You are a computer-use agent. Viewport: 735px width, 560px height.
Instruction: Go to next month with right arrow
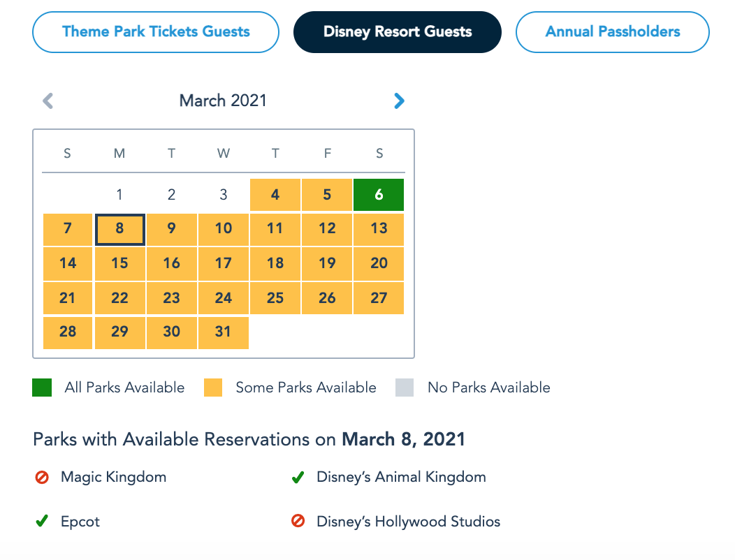399,101
